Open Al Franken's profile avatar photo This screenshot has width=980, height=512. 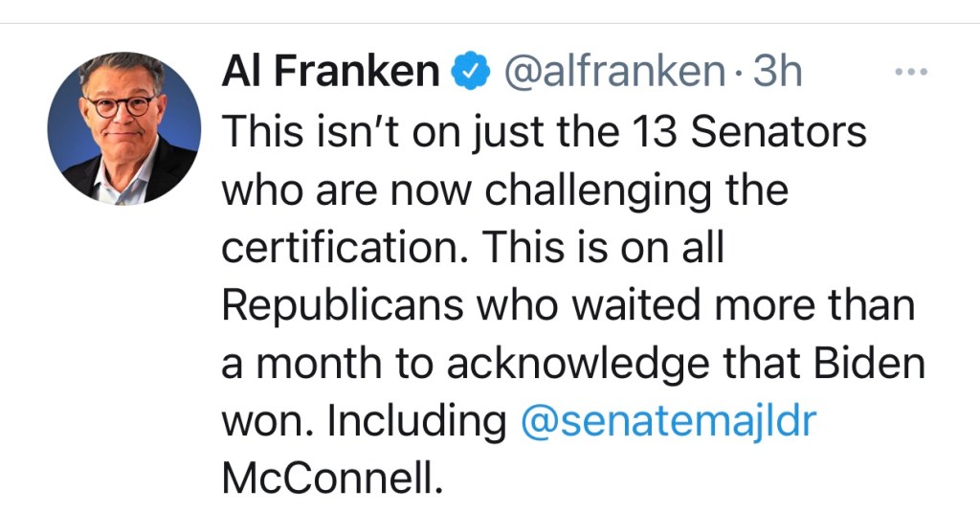click(123, 128)
